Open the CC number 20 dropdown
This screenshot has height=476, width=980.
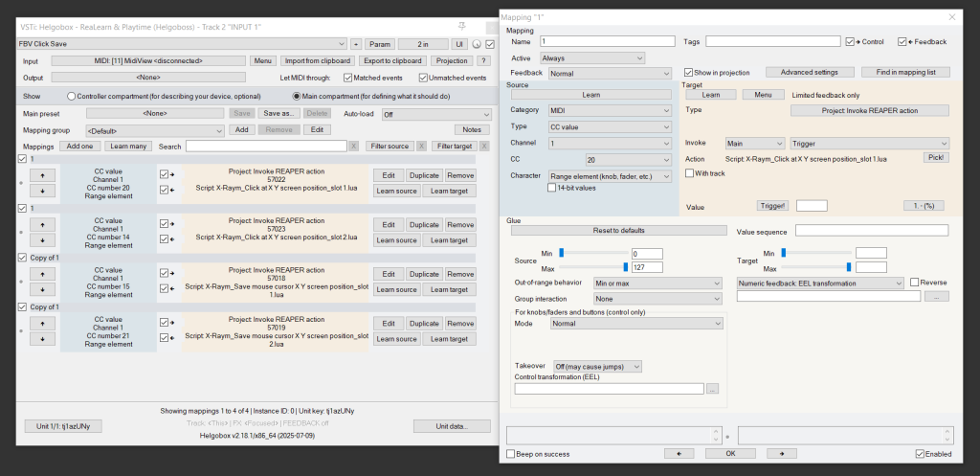(x=629, y=160)
